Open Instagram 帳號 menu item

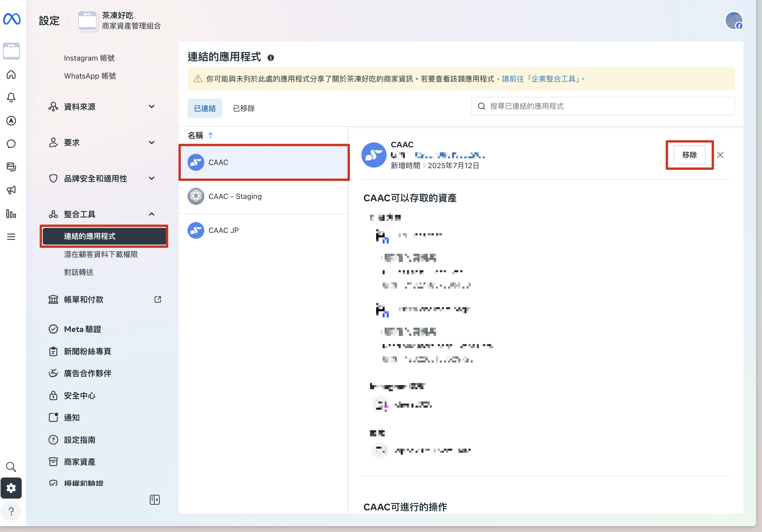(x=89, y=58)
